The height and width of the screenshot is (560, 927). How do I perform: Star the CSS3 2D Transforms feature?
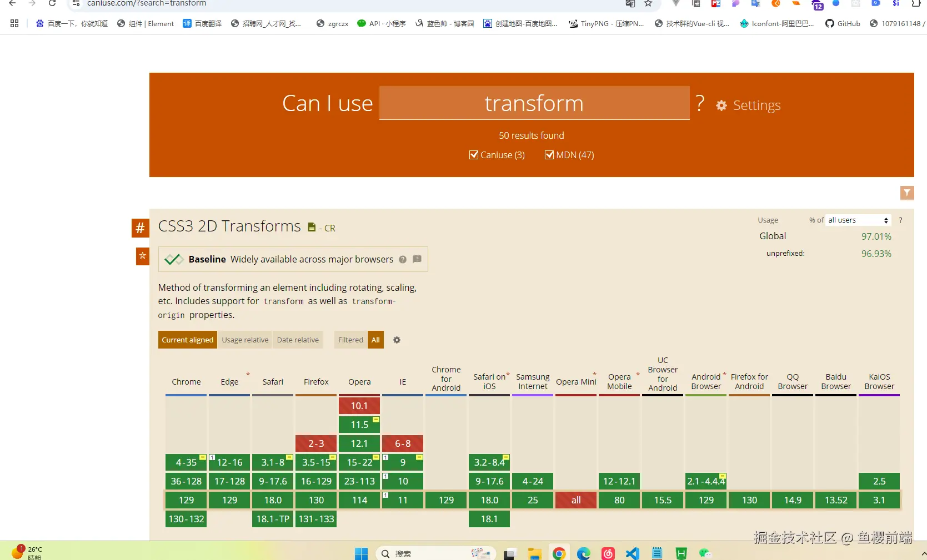click(143, 256)
